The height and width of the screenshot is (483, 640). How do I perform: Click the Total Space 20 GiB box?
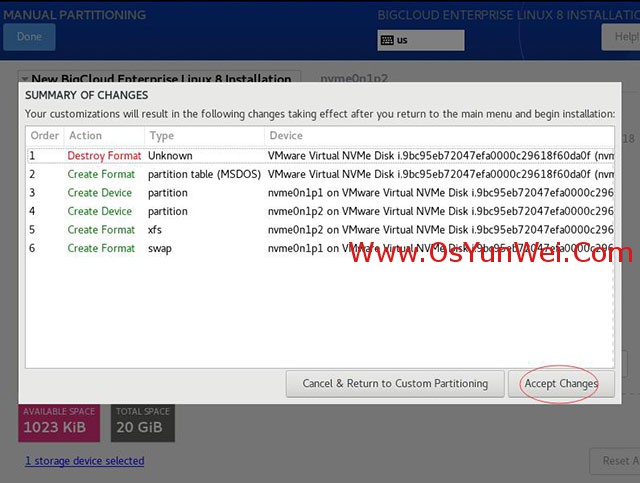point(143,423)
